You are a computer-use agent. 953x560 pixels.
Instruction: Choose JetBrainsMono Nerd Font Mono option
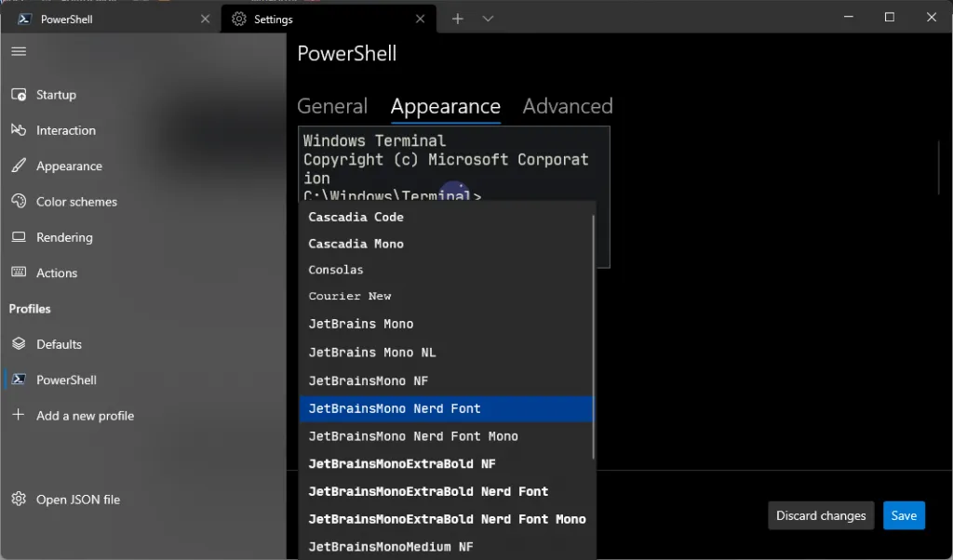[x=446, y=436]
